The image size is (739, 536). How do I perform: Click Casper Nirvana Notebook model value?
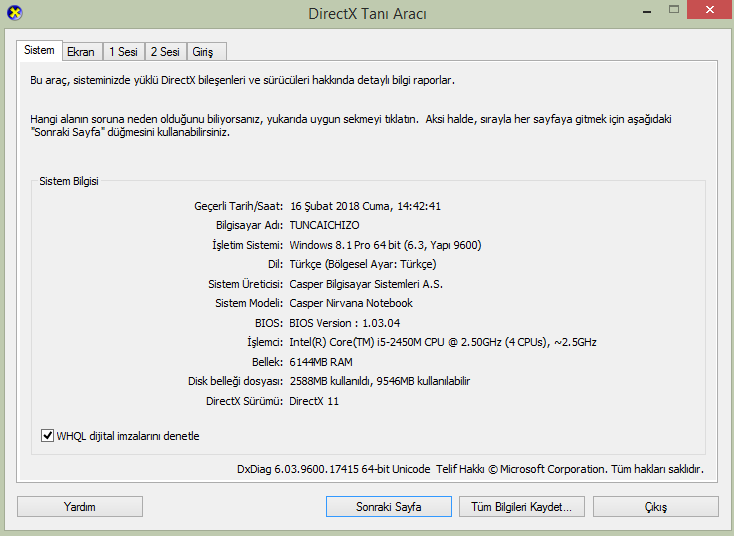pos(351,303)
